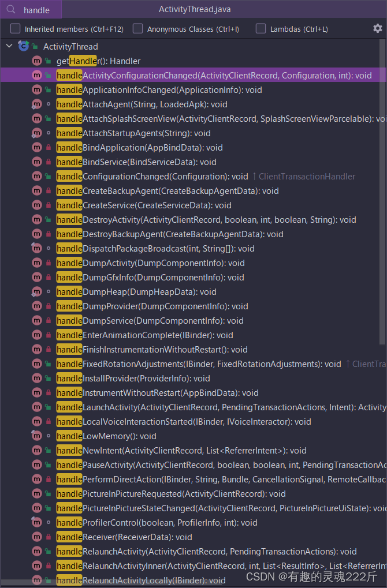This screenshot has height=588, width=387.
Task: Enable Anonymous Classes checkbox
Action: (x=137, y=28)
